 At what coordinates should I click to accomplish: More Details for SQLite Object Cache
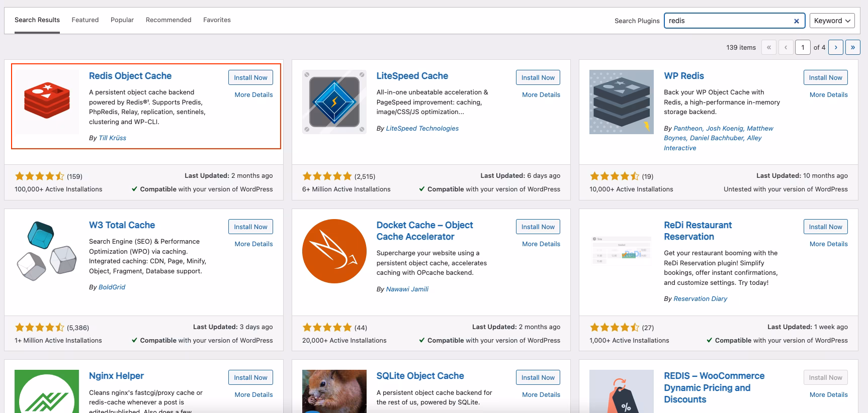click(x=541, y=394)
